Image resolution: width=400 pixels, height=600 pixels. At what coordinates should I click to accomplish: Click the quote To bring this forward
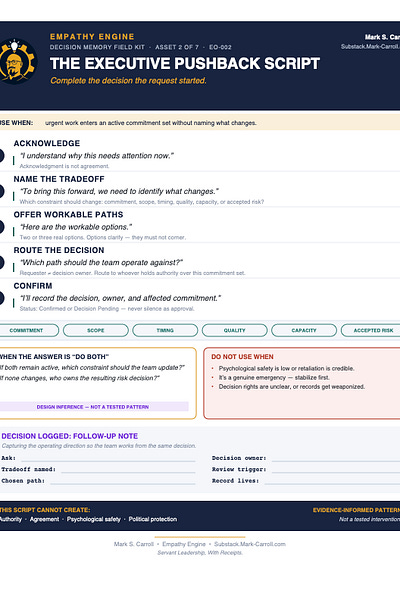119,191
